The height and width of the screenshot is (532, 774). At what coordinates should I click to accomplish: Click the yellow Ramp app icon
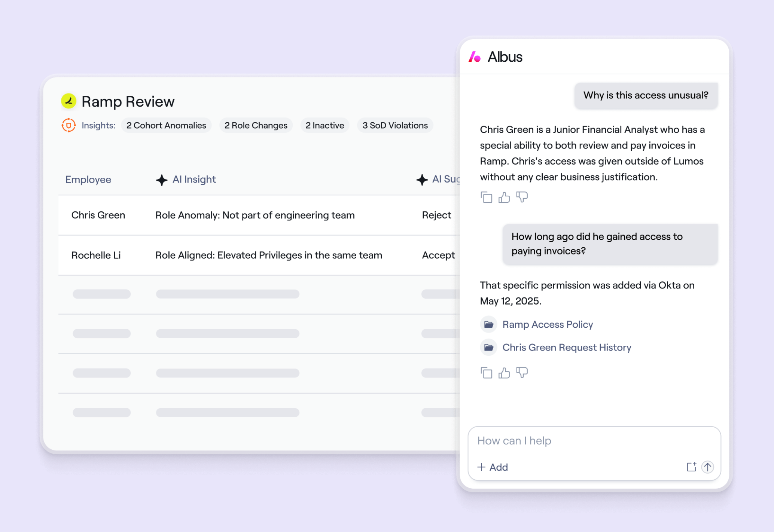[69, 101]
